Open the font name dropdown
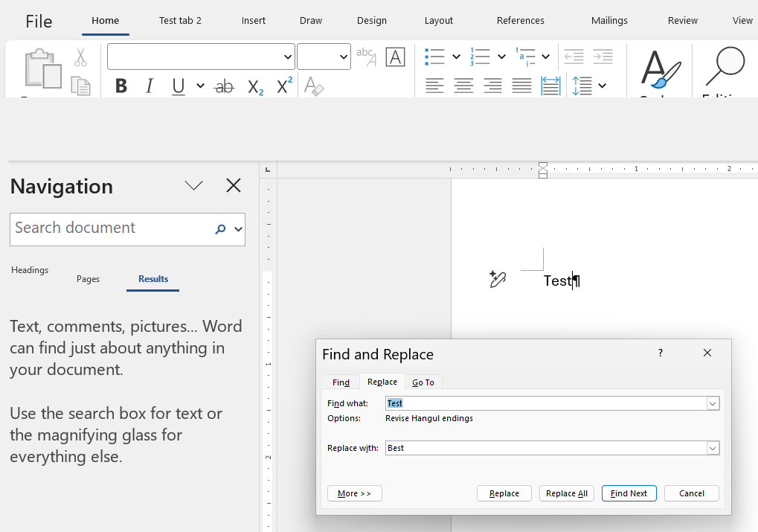Viewport: 758px width, 532px height. (x=288, y=57)
